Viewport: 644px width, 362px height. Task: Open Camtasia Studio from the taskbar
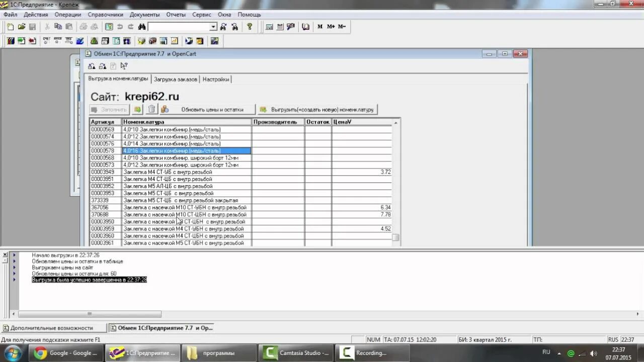[x=297, y=353]
